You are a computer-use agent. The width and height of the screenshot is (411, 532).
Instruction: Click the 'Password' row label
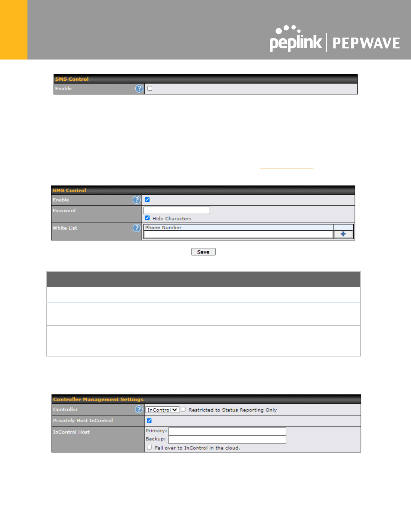click(x=64, y=211)
